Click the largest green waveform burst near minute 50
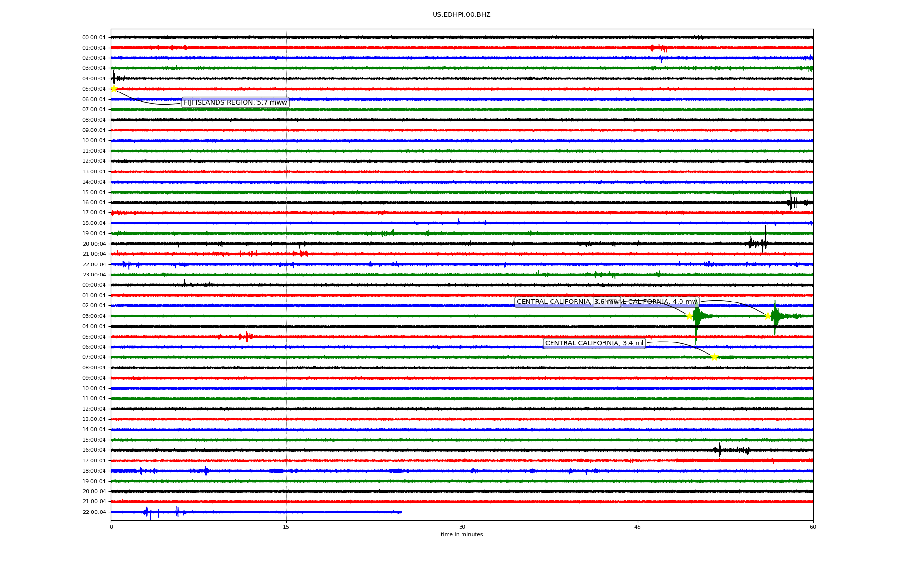The width and height of the screenshot is (924, 578). [696, 317]
